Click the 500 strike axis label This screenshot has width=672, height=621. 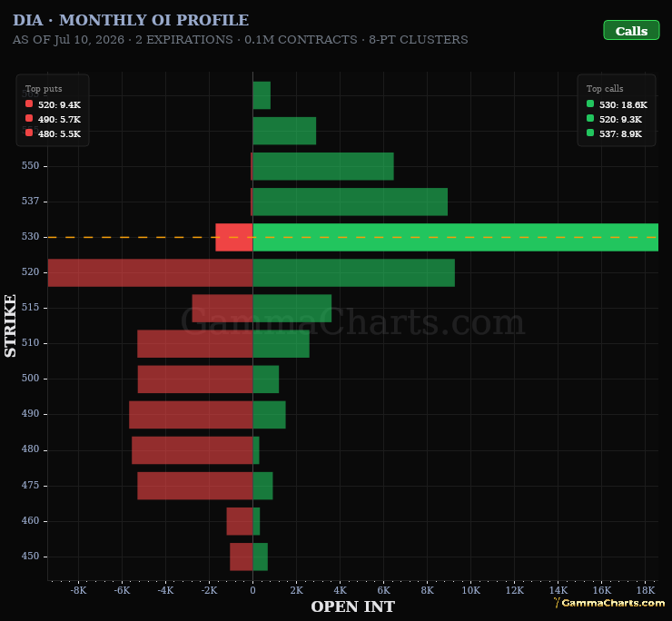31,378
